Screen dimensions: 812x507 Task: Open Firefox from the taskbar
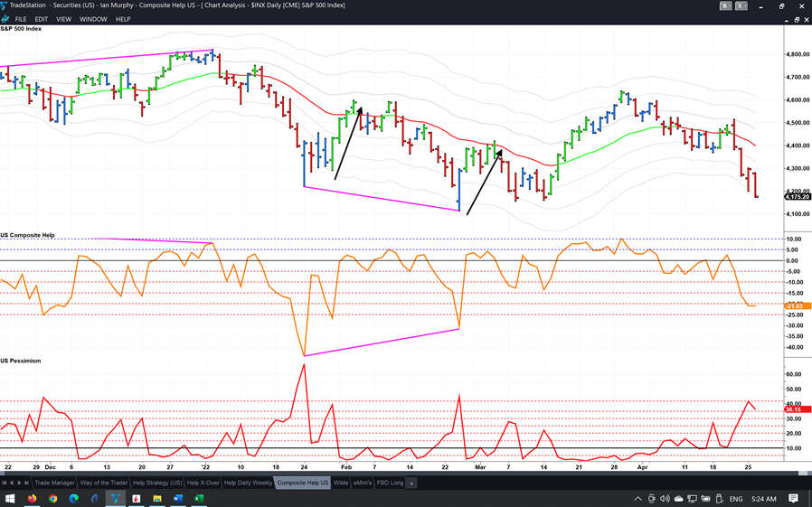point(32,498)
